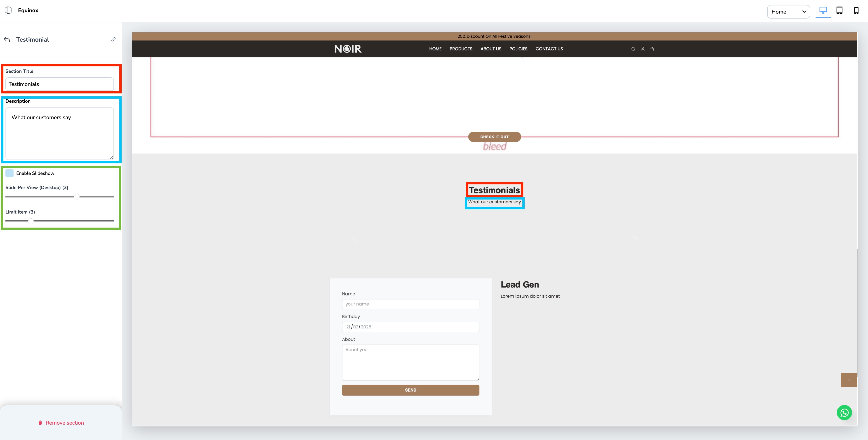This screenshot has height=440, width=868.
Task: Open WhatsApp chat bubble
Action: [x=844, y=413]
